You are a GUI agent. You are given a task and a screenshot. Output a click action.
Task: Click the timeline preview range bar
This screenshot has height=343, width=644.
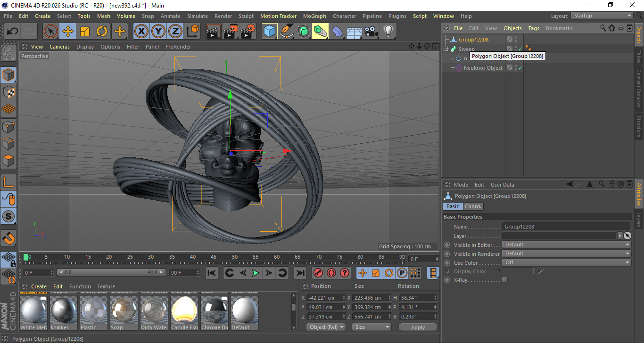(x=111, y=272)
